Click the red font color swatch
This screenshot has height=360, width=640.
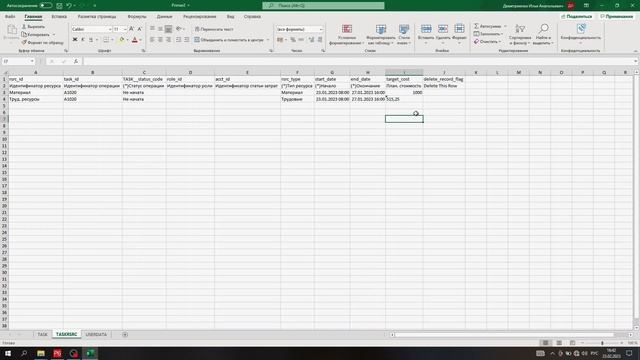tap(135, 40)
